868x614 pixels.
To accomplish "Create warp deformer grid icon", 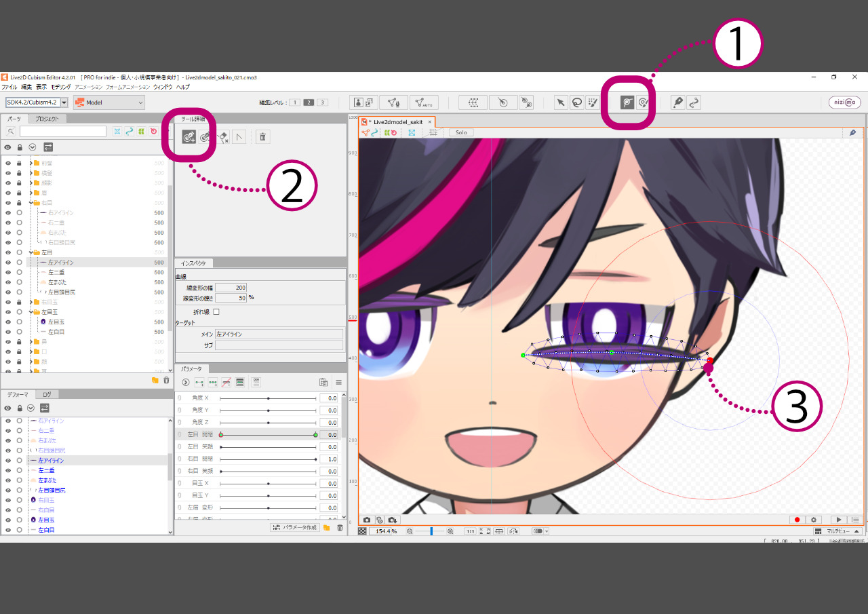I will pos(473,102).
